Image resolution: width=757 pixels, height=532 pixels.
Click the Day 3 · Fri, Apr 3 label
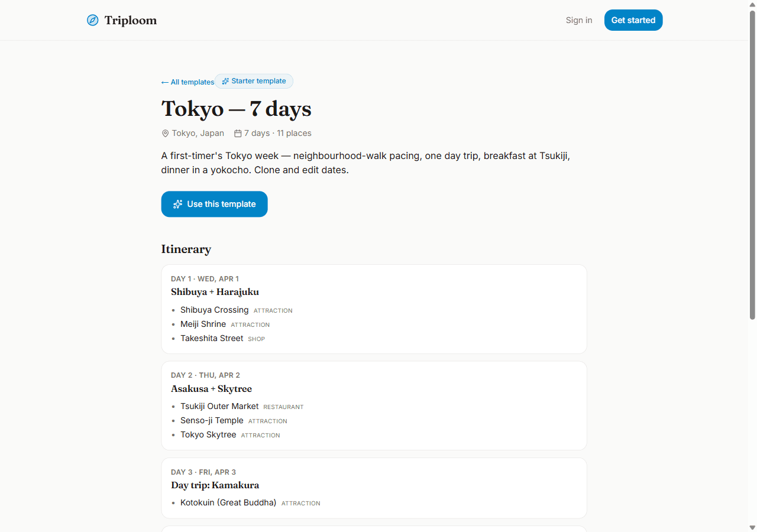pyautogui.click(x=203, y=472)
